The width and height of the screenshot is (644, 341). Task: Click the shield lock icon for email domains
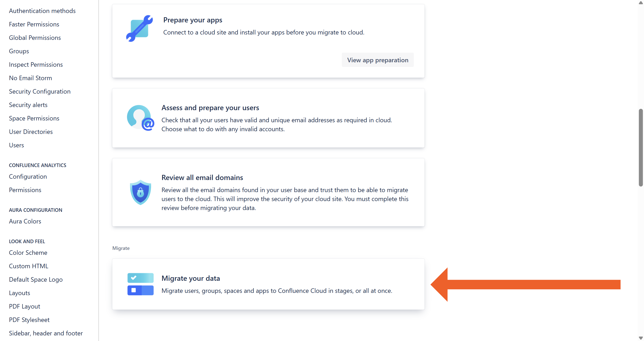[x=140, y=192]
